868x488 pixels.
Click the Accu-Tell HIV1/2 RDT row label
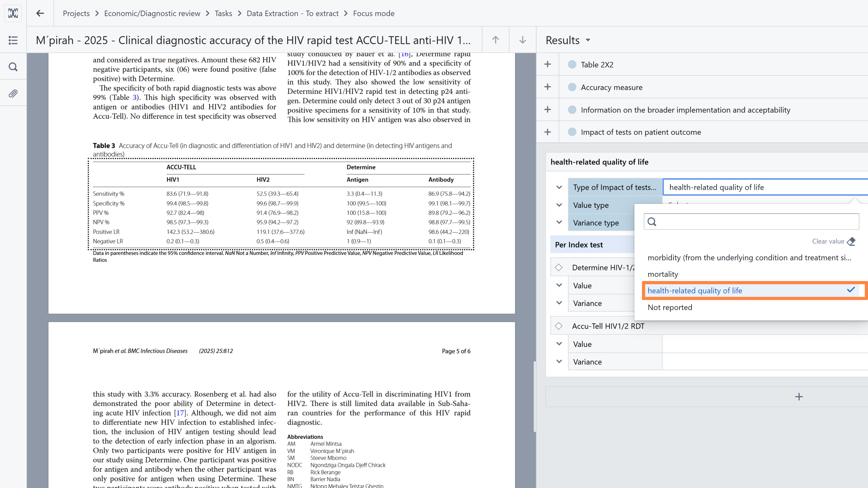tap(608, 326)
